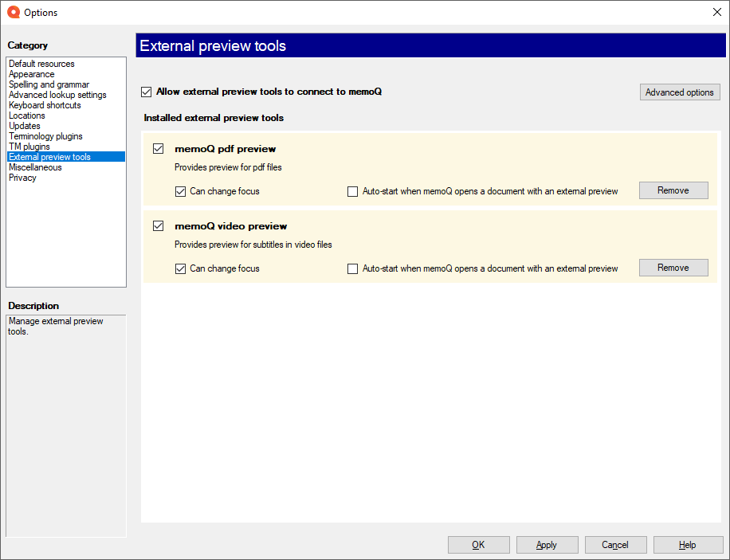The height and width of the screenshot is (560, 730).
Task: Select the Updates category
Action: [x=24, y=125]
